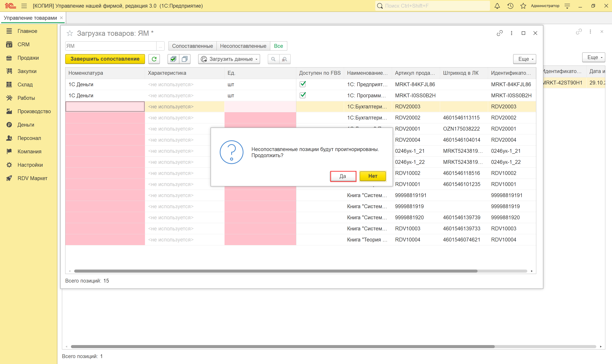Open the ЯМ field selection button
This screenshot has width=612, height=364.
pos(160,46)
